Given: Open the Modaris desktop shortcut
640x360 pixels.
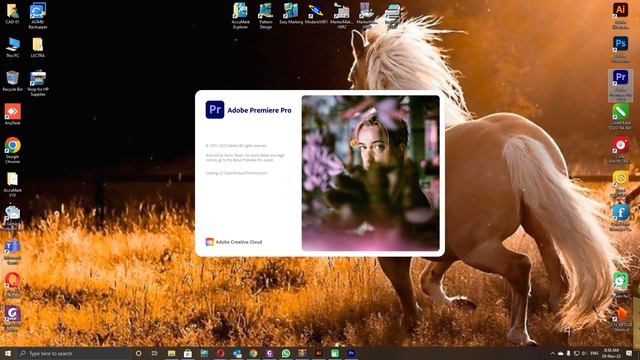Looking at the screenshot, I should pos(316,13).
